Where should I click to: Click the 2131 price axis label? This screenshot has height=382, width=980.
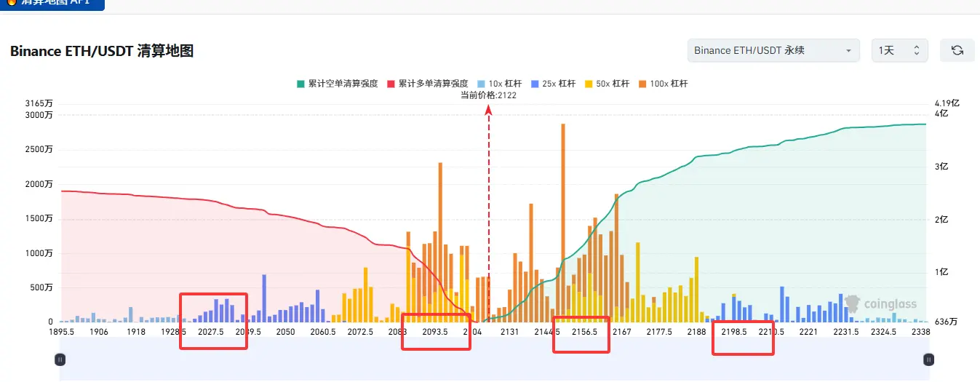(x=509, y=332)
